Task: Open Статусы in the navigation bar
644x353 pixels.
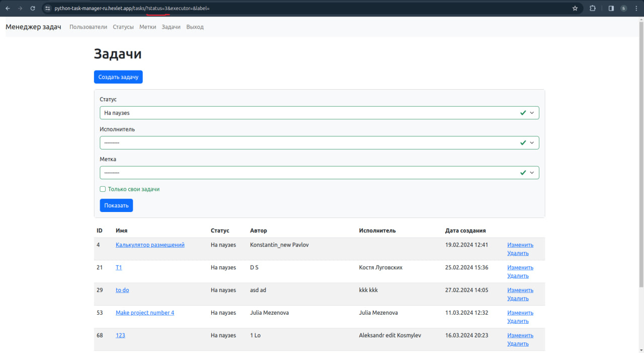Action: (x=123, y=27)
